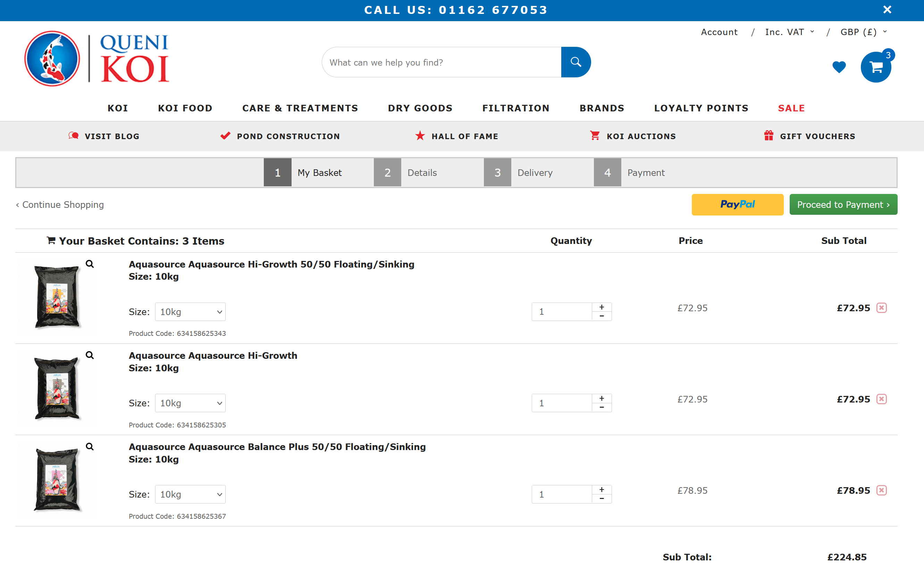Image resolution: width=924 pixels, height=568 pixels.
Task: Open Size dropdown for Hi-Growth 50/50 item
Action: 190,312
